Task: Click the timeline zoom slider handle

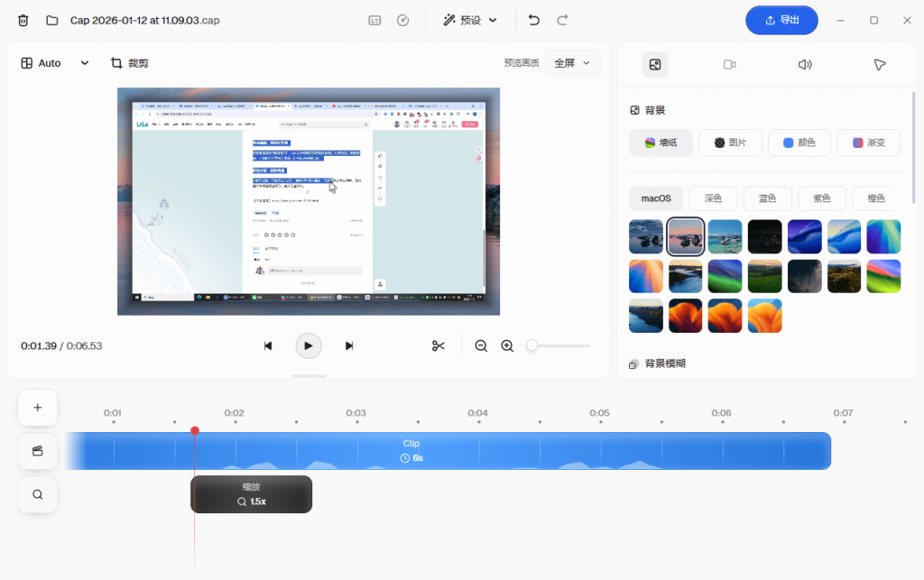Action: point(532,345)
